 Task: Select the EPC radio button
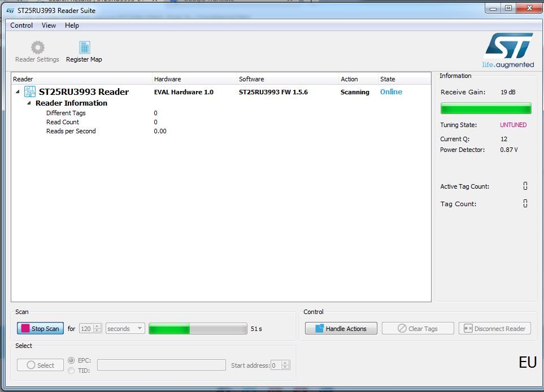(71, 360)
